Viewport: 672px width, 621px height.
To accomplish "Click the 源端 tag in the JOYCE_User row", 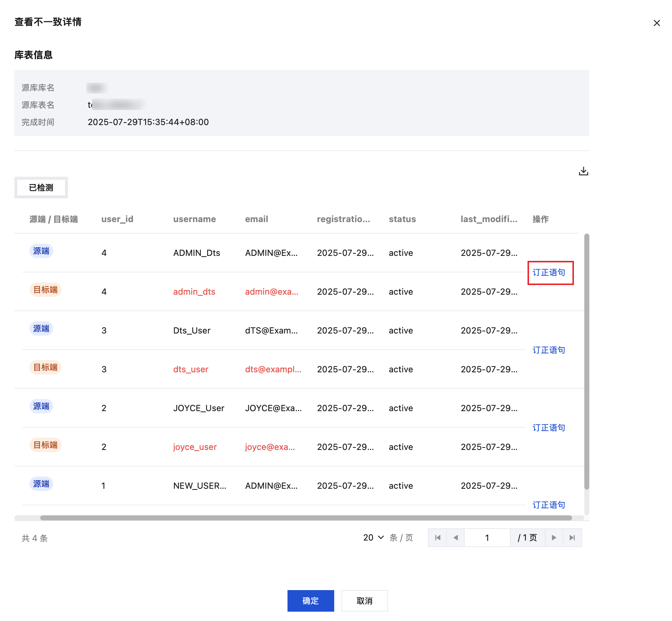I will [41, 406].
